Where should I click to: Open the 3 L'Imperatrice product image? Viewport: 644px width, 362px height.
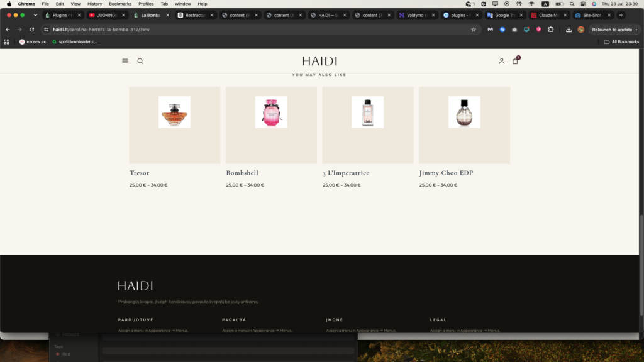tap(367, 112)
